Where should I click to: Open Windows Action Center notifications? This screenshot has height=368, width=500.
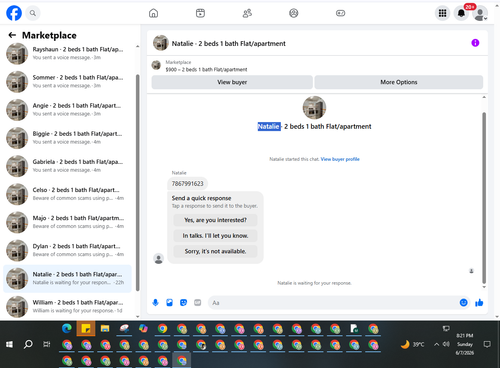(487, 344)
